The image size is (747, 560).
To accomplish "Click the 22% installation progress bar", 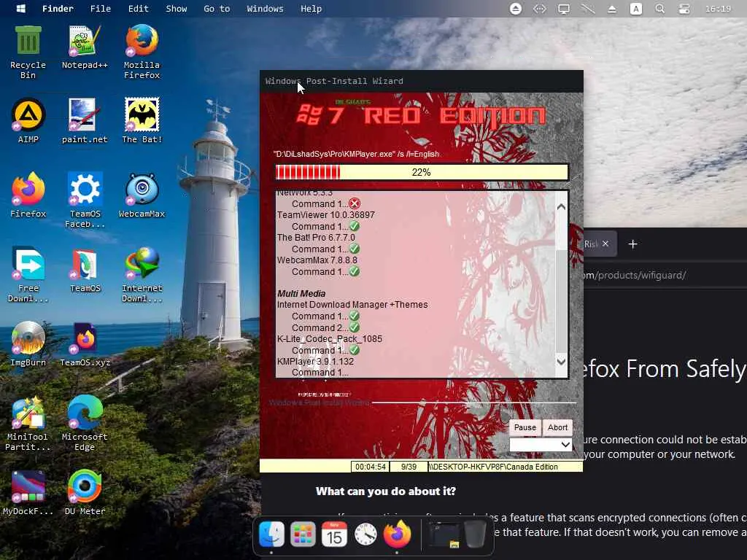I will click(422, 172).
